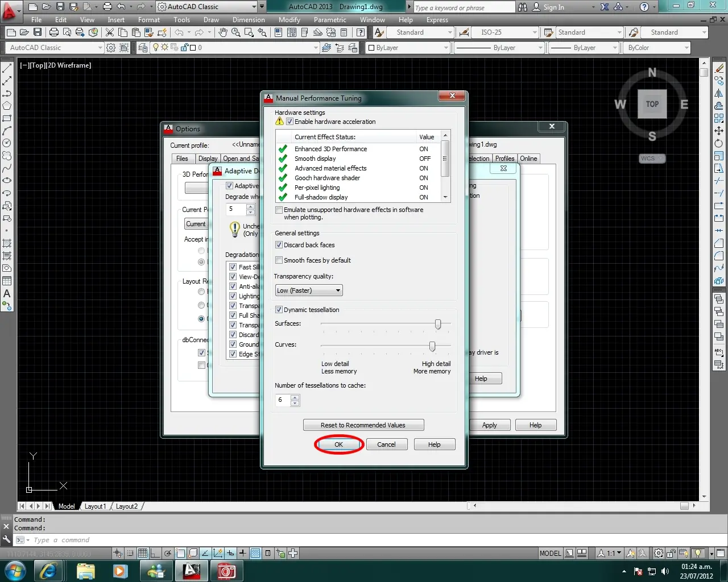This screenshot has width=728, height=582.
Task: Click the Zoom Realtime magnifier icon
Action: 236,32
